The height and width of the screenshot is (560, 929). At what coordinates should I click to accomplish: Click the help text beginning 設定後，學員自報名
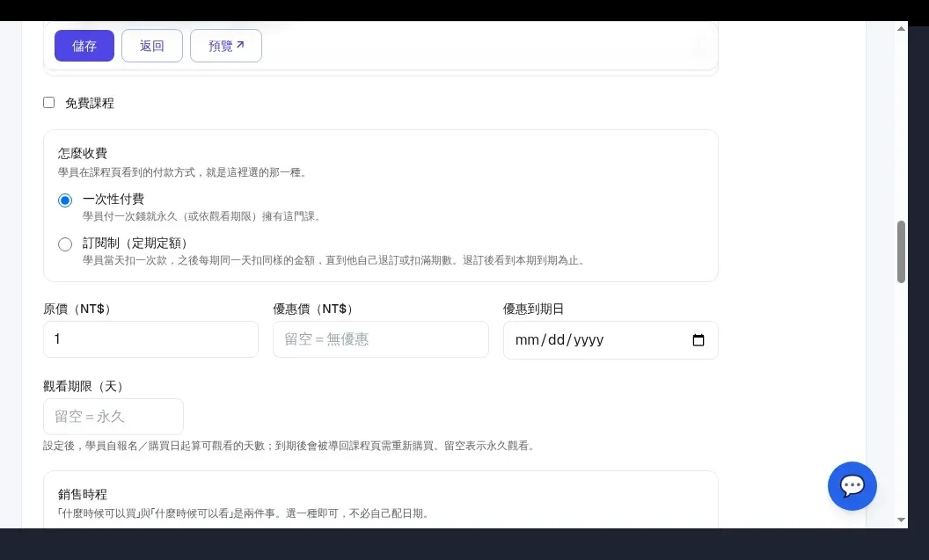290,446
